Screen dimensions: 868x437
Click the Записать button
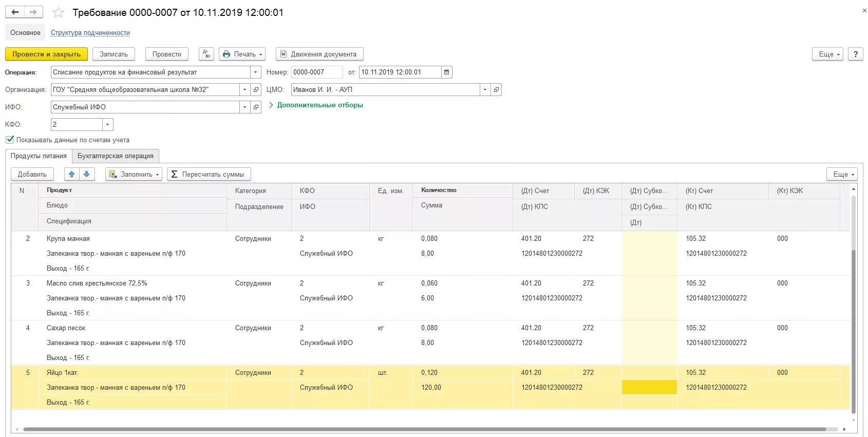(114, 54)
